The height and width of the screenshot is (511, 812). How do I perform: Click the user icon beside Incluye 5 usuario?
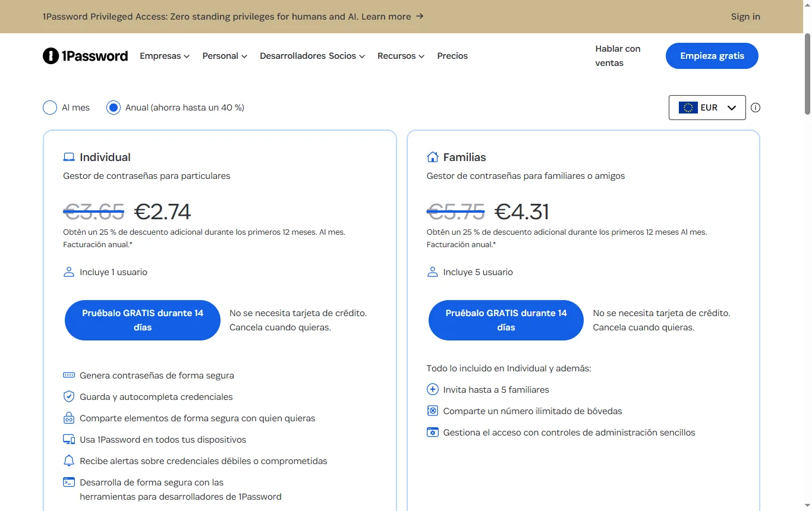(x=432, y=272)
